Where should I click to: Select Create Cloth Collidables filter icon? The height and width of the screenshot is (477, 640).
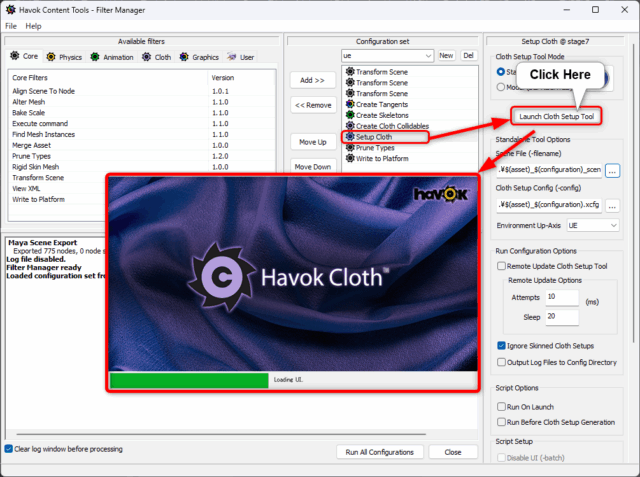pos(349,126)
